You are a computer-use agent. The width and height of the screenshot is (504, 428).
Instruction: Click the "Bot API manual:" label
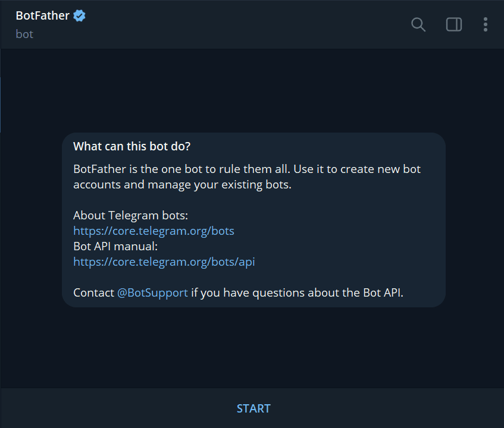point(115,246)
